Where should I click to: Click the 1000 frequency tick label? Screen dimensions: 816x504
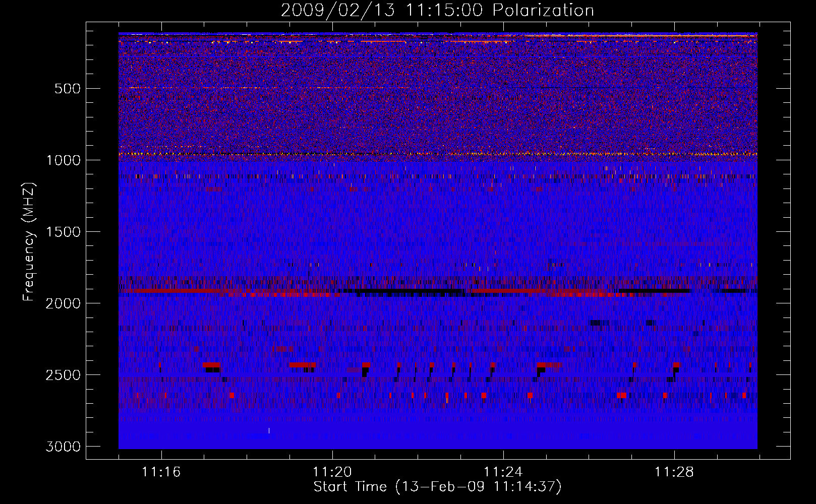[x=63, y=161]
